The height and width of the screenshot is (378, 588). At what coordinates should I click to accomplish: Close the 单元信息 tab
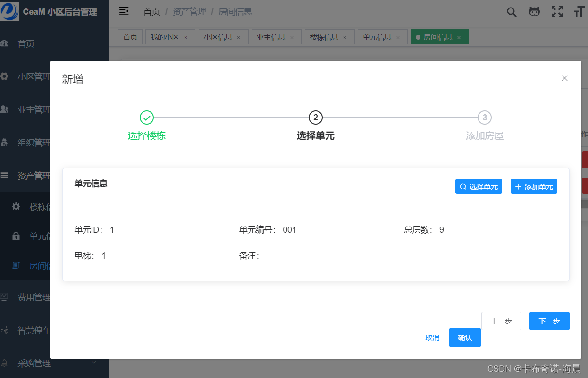398,37
